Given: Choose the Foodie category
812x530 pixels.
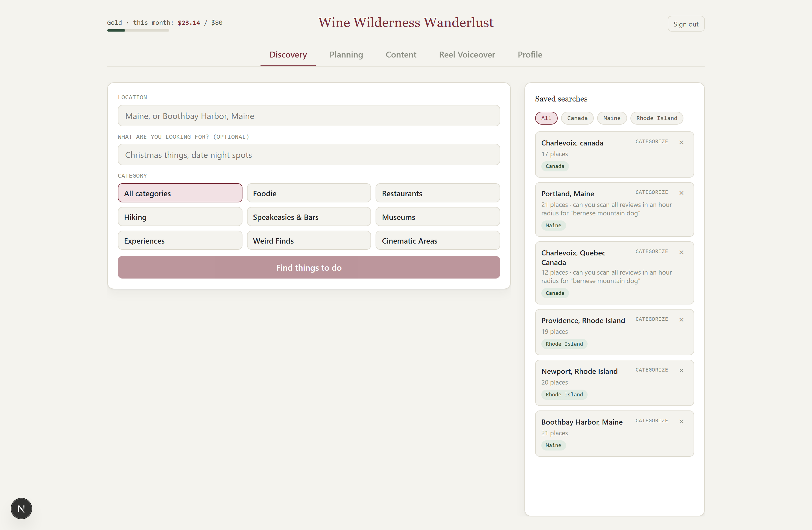Looking at the screenshot, I should click(309, 193).
